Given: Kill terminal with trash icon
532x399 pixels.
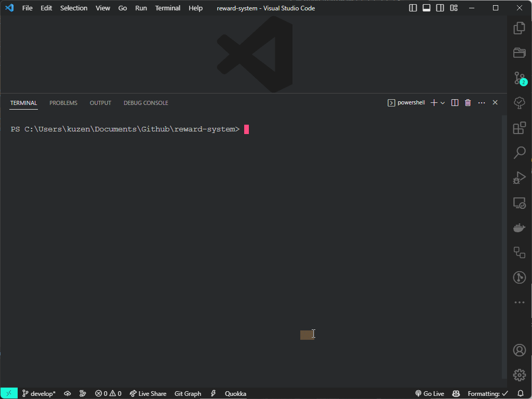Looking at the screenshot, I should [468, 102].
